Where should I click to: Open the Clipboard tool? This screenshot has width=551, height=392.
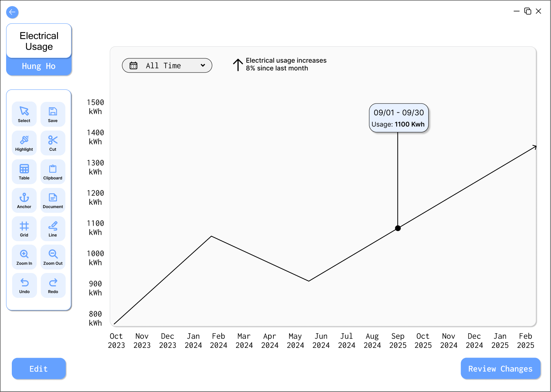click(x=53, y=171)
